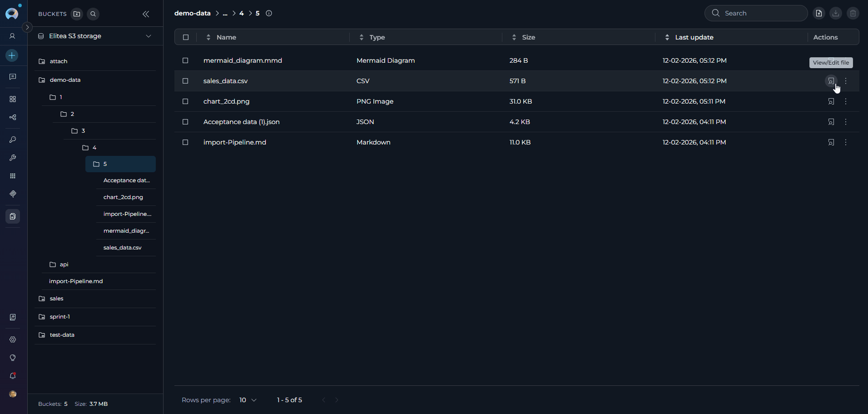Image resolution: width=868 pixels, height=414 pixels.
Task: View/Edit Acceptance data (1).json action icon
Action: point(831,122)
